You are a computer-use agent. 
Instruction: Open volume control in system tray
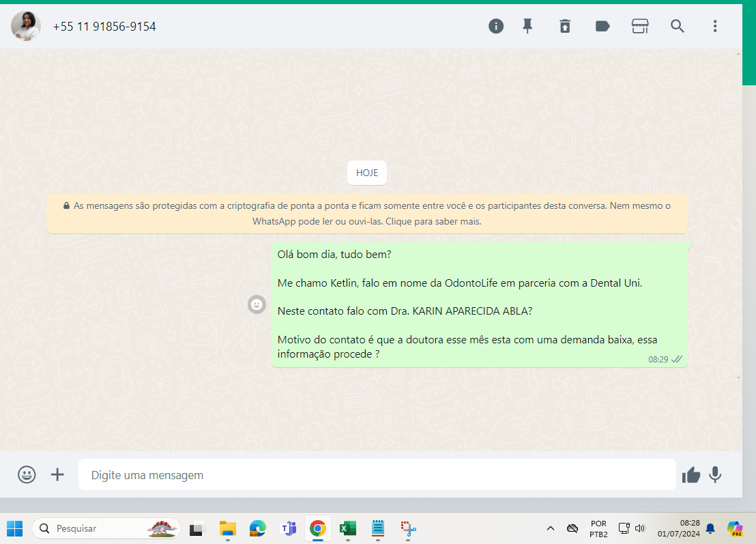640,528
